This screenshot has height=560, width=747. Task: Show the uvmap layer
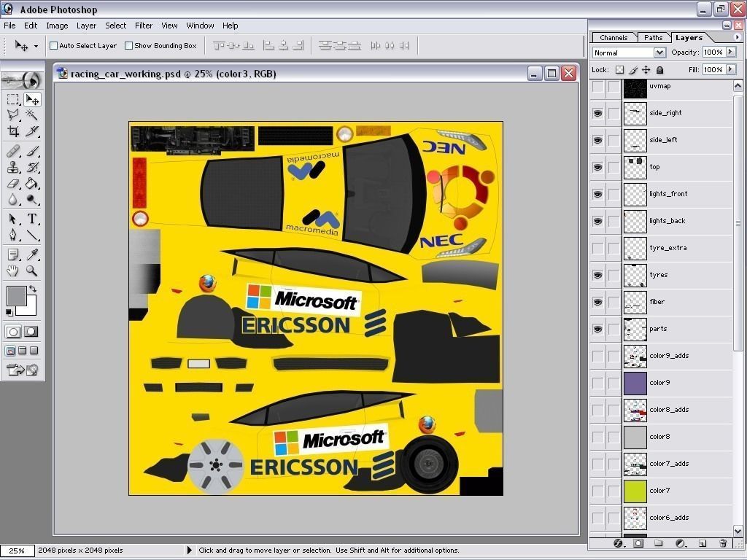pos(597,87)
